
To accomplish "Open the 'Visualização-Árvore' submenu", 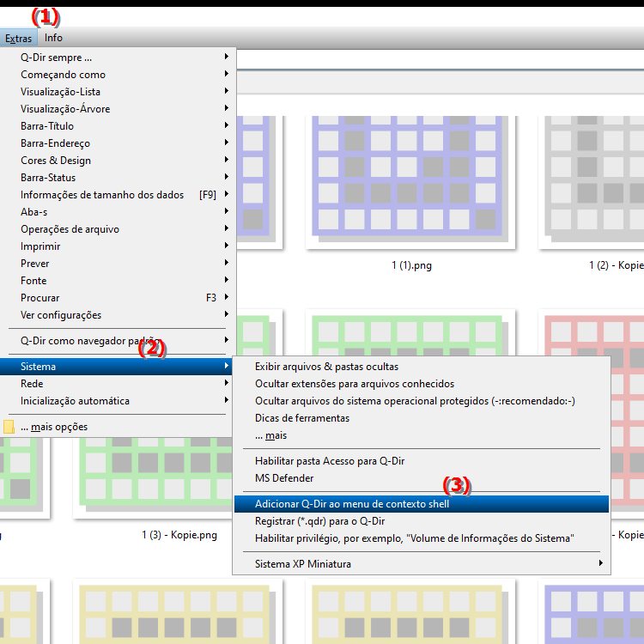I will pyautogui.click(x=118, y=109).
